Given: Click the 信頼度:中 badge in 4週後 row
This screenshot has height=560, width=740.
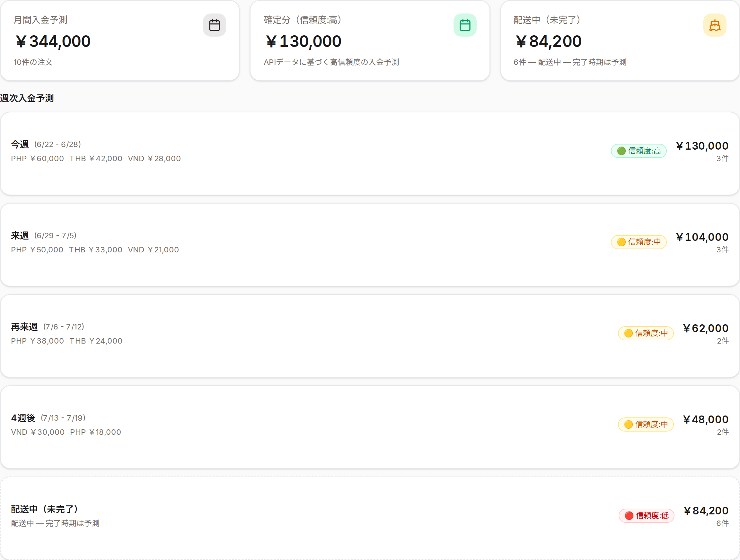Looking at the screenshot, I should coord(645,424).
